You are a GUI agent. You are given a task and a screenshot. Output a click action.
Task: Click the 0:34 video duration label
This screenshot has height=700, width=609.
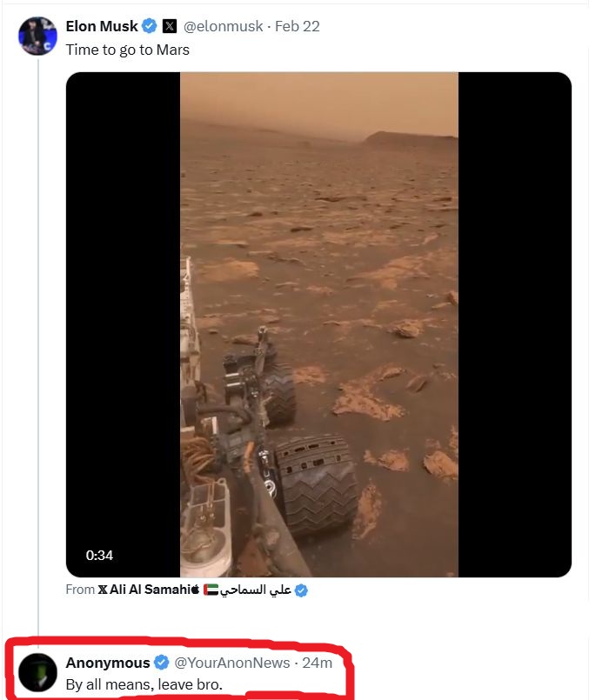[x=99, y=556]
